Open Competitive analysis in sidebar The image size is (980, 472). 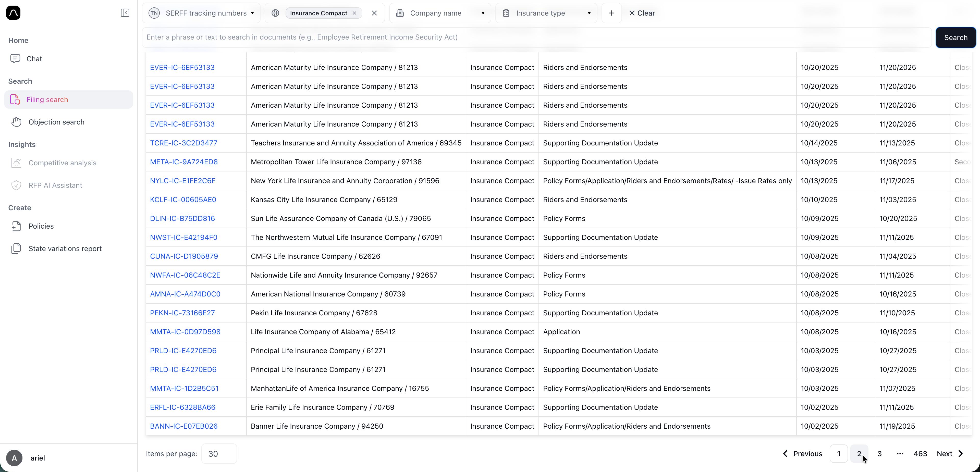62,163
